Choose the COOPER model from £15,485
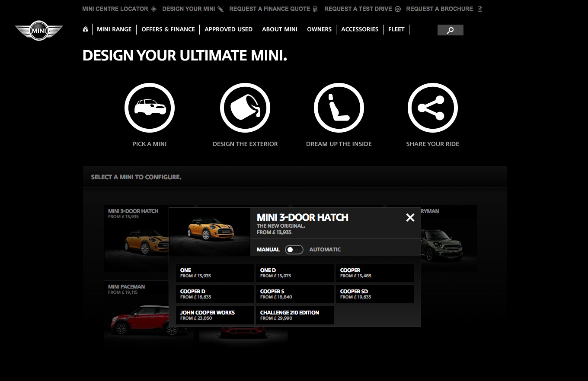Screen dimensions: 588x381 [375, 273]
